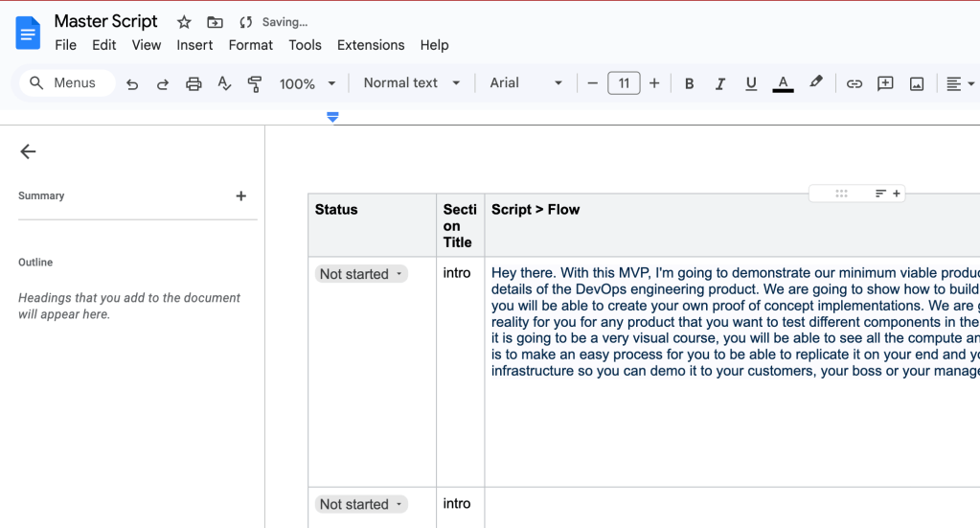Toggle italic formatting
This screenshot has width=980, height=528.
(720, 83)
